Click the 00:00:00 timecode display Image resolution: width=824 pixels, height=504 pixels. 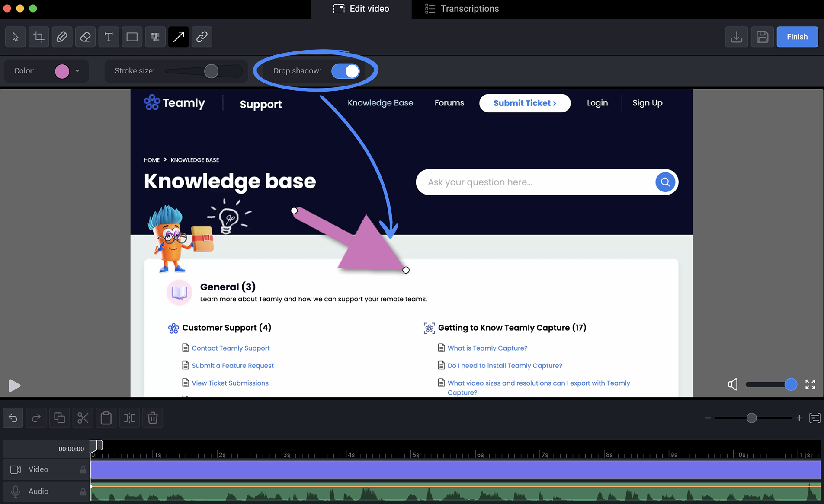[x=71, y=449]
